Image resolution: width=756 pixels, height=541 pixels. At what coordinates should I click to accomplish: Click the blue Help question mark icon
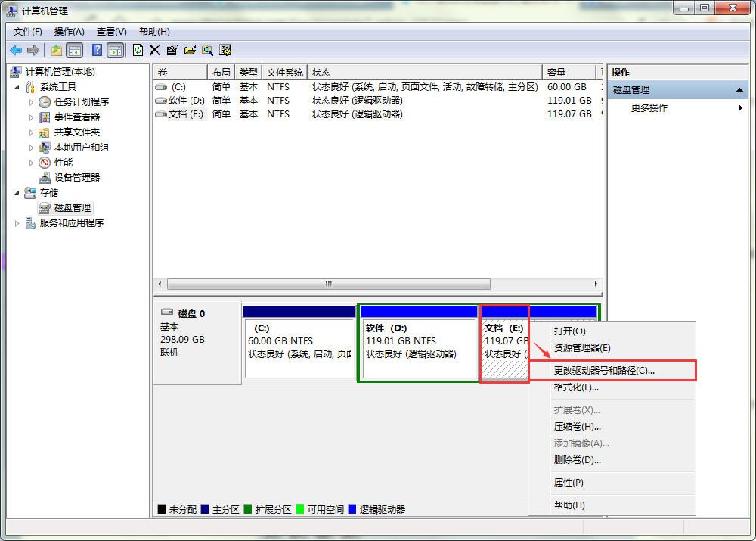point(97,50)
